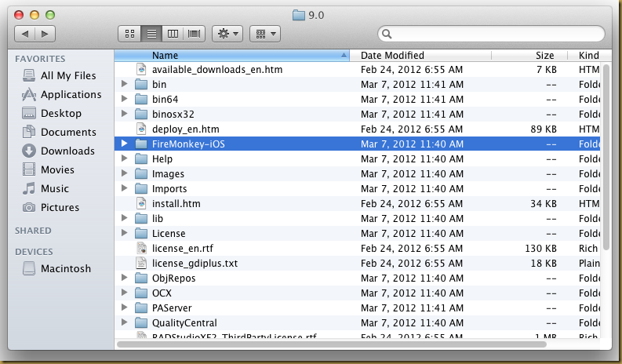Expand the License folder
622x364 pixels.
[124, 233]
